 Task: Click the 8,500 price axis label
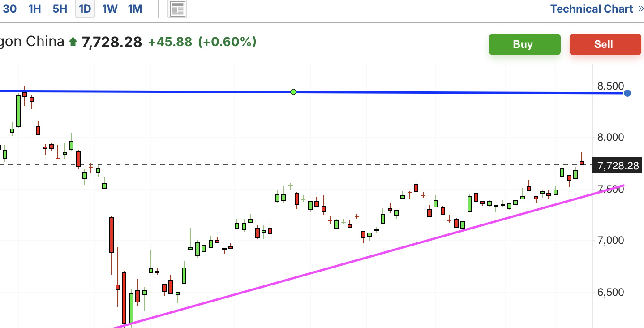click(x=610, y=86)
